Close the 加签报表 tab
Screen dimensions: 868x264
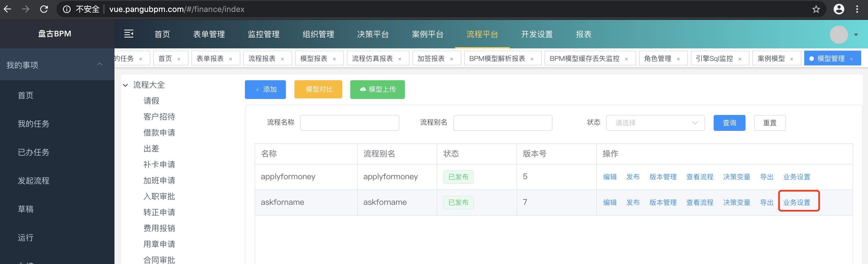(x=452, y=59)
